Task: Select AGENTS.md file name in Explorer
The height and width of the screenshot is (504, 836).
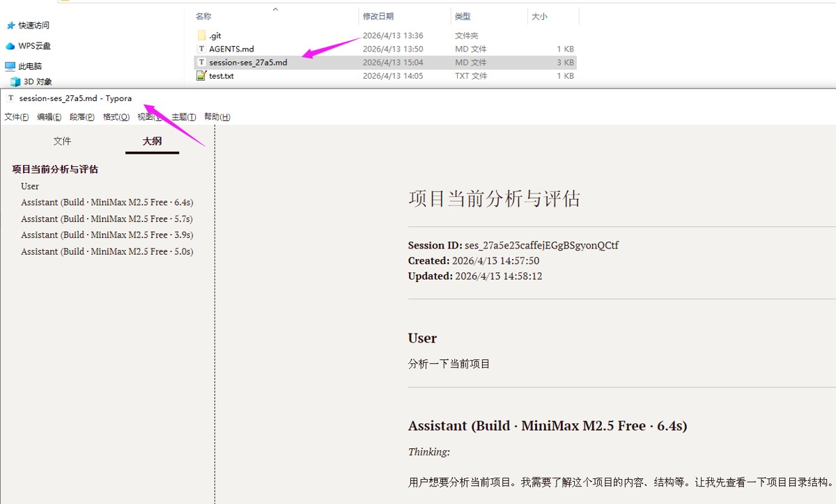Action: click(231, 49)
